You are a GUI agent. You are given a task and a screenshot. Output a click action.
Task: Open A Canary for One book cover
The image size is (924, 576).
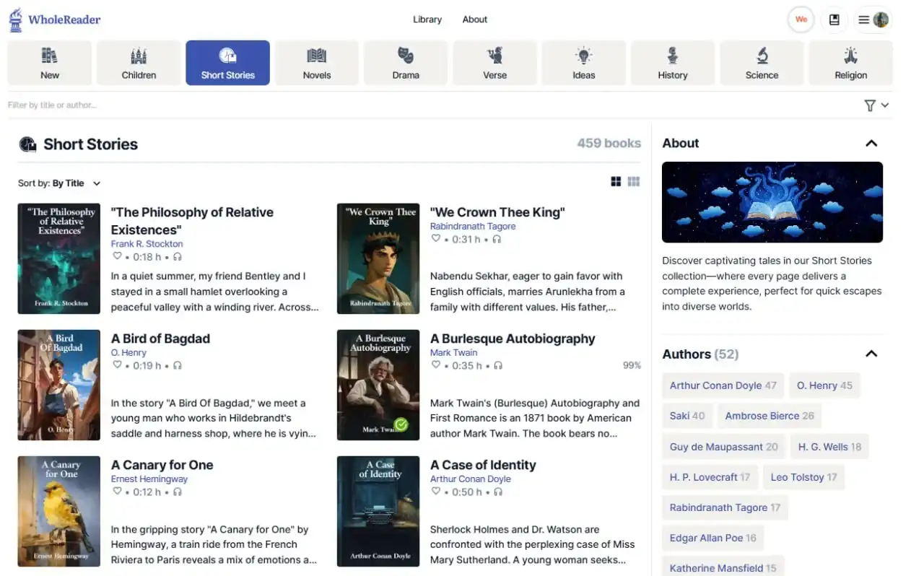point(59,511)
